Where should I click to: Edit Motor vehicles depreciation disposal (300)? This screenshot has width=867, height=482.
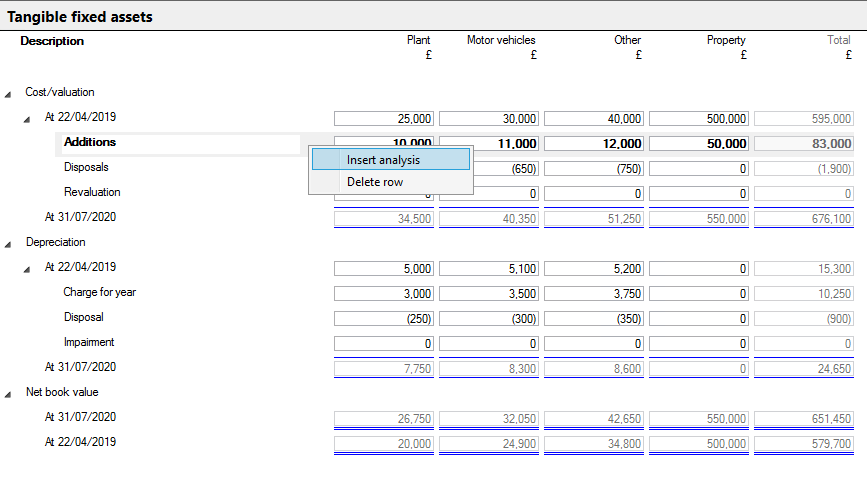[x=489, y=318]
